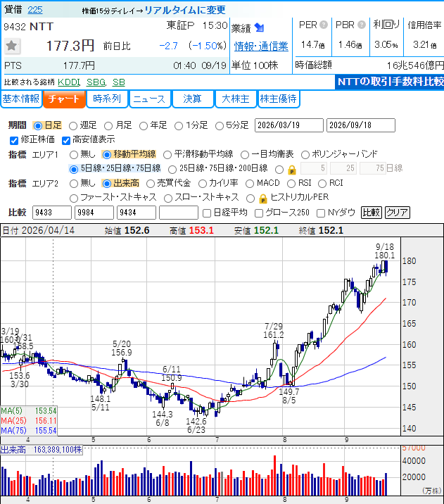Open compared stock SBG link
The height and width of the screenshot is (504, 444).
(96, 82)
